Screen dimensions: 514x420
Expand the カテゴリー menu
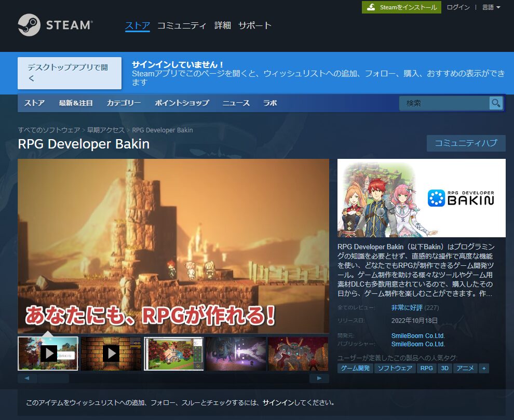124,103
